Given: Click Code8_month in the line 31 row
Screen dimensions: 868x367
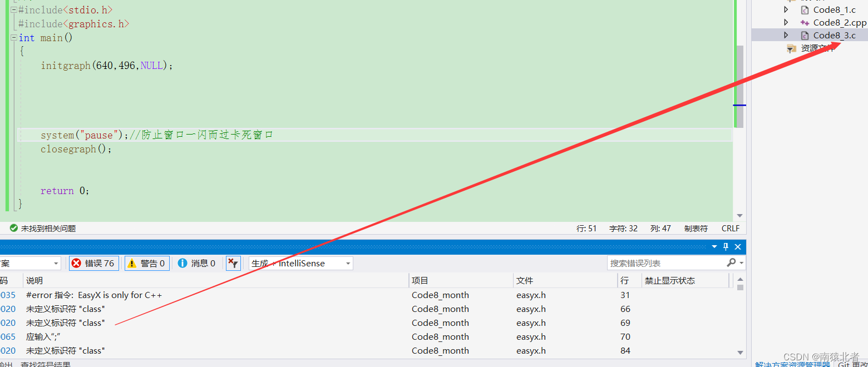Looking at the screenshot, I should (440, 295).
